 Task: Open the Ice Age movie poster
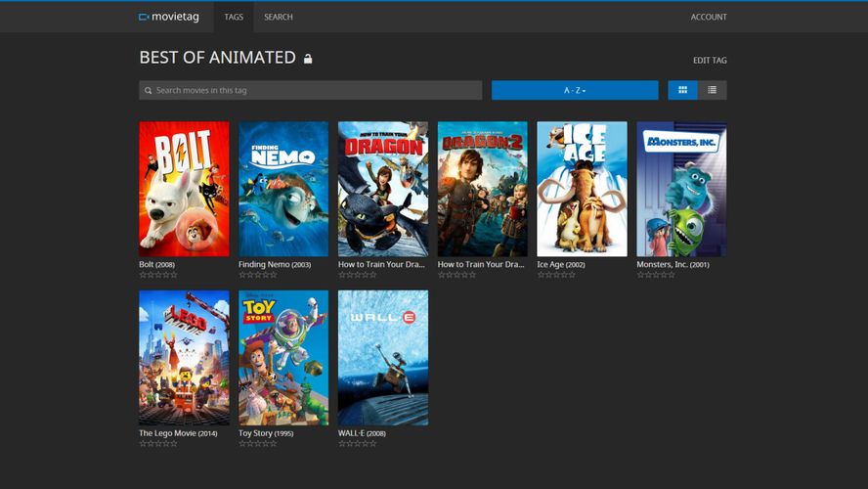pos(582,189)
